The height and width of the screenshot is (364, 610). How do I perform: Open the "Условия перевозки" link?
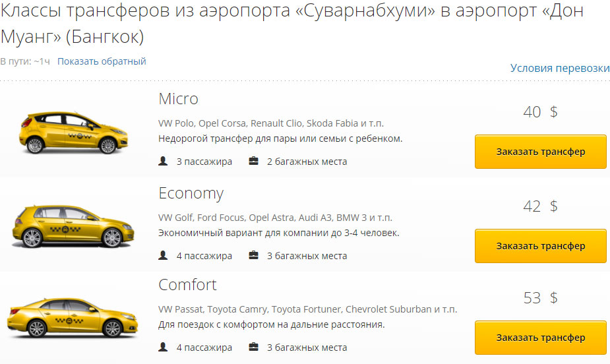[560, 69]
